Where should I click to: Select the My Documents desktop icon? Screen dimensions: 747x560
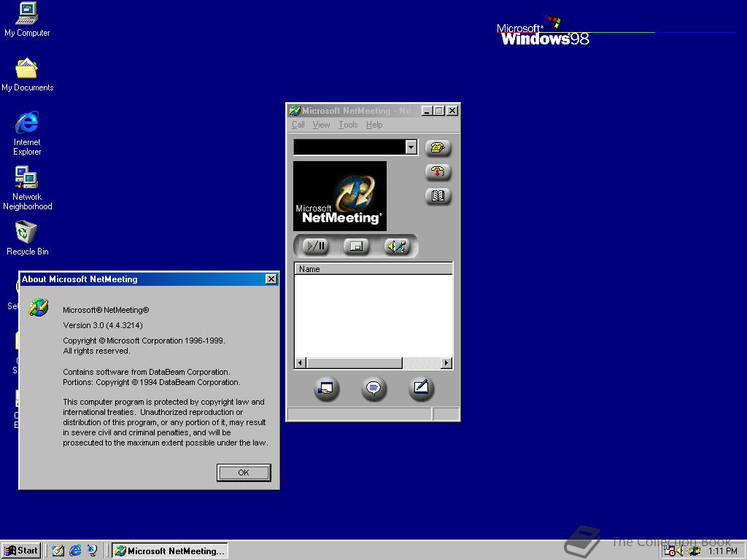point(27,74)
